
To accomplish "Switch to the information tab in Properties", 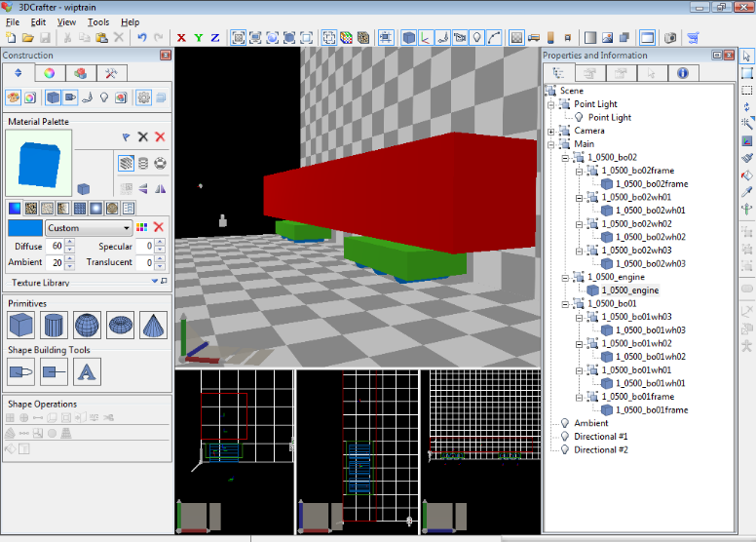I will click(x=681, y=73).
